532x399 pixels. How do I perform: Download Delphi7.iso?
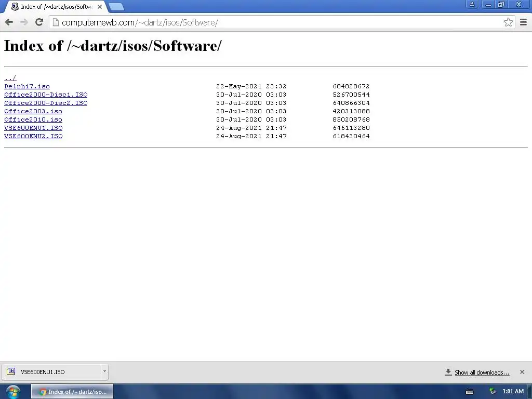(27, 87)
